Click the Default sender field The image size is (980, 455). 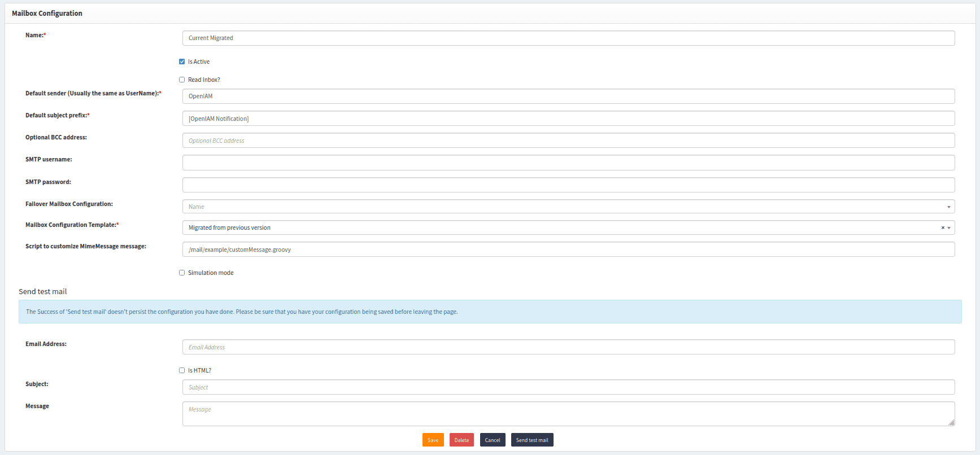pos(568,96)
